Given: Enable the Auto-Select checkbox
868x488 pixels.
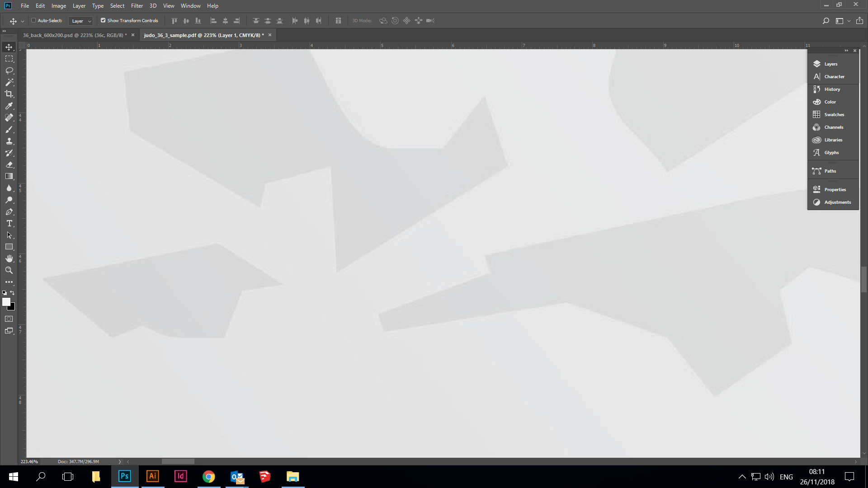Looking at the screenshot, I should (33, 20).
